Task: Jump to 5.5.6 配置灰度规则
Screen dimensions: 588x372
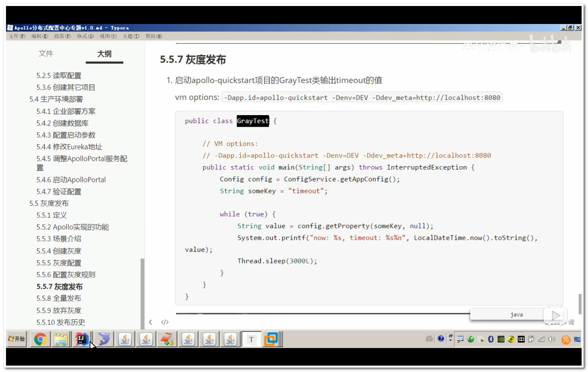Action: (x=66, y=275)
